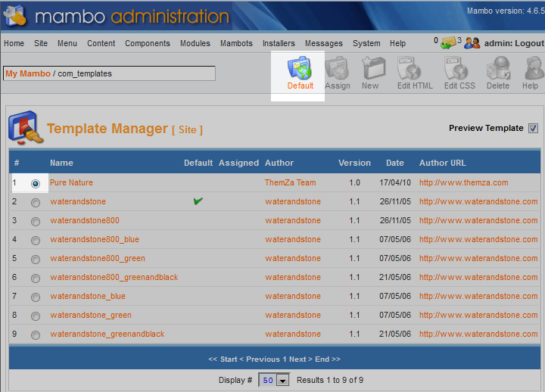Click the 17/04/10 date cell

point(395,182)
